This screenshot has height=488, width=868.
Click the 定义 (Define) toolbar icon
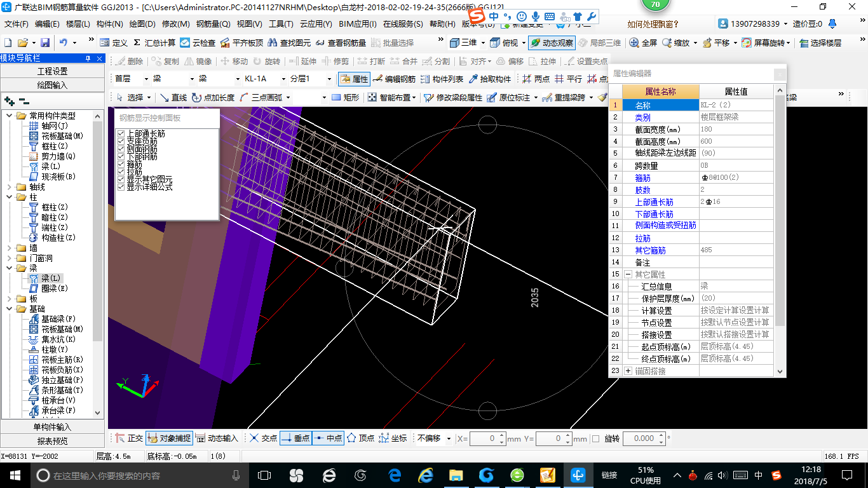point(114,43)
